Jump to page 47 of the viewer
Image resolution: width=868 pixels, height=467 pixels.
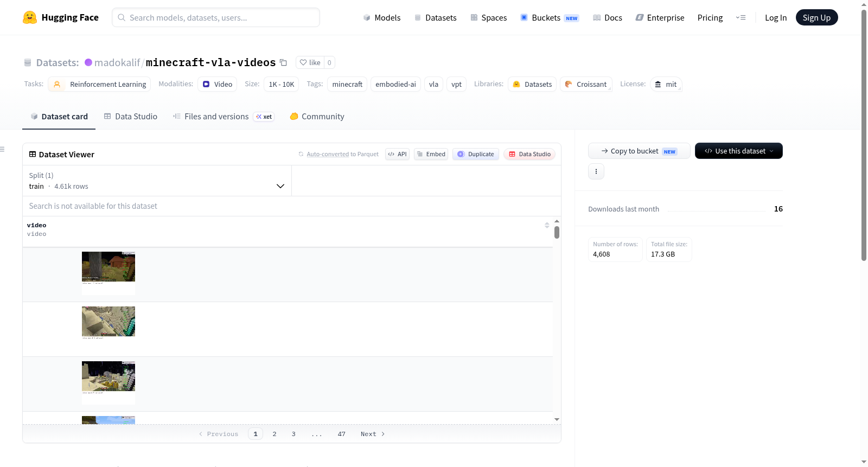click(x=342, y=434)
